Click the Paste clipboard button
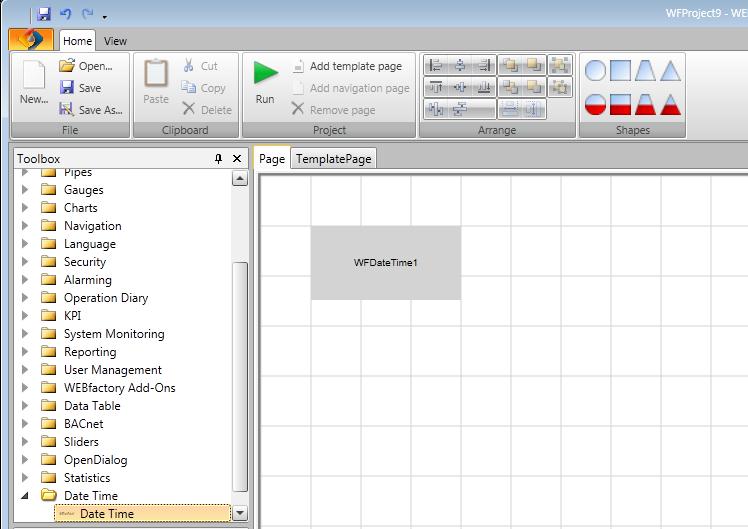748x529 pixels. coord(156,82)
